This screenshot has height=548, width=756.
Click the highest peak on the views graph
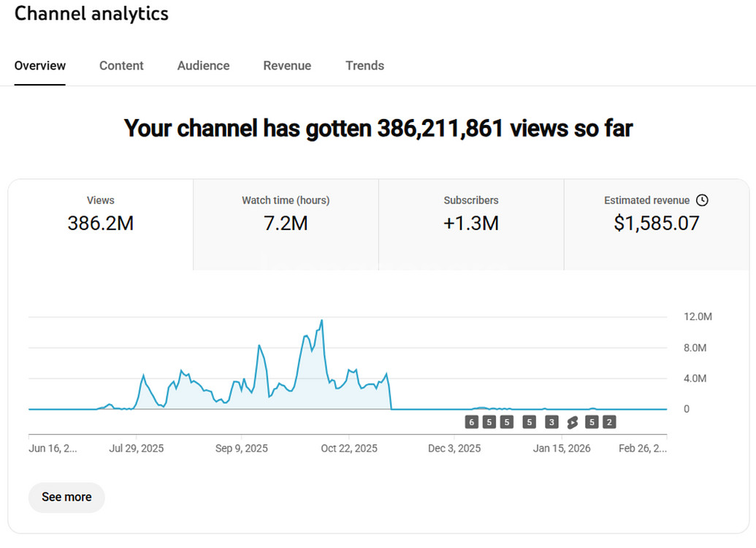click(322, 321)
